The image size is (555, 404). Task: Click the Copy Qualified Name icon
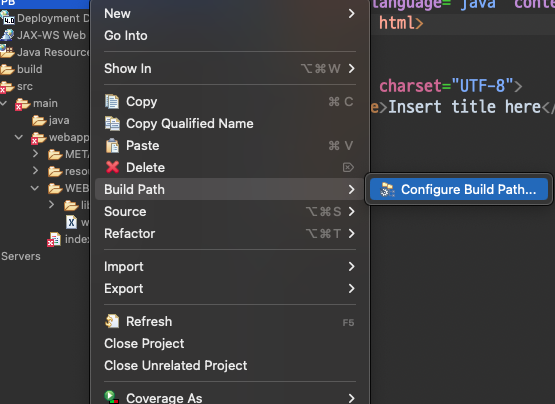point(112,124)
